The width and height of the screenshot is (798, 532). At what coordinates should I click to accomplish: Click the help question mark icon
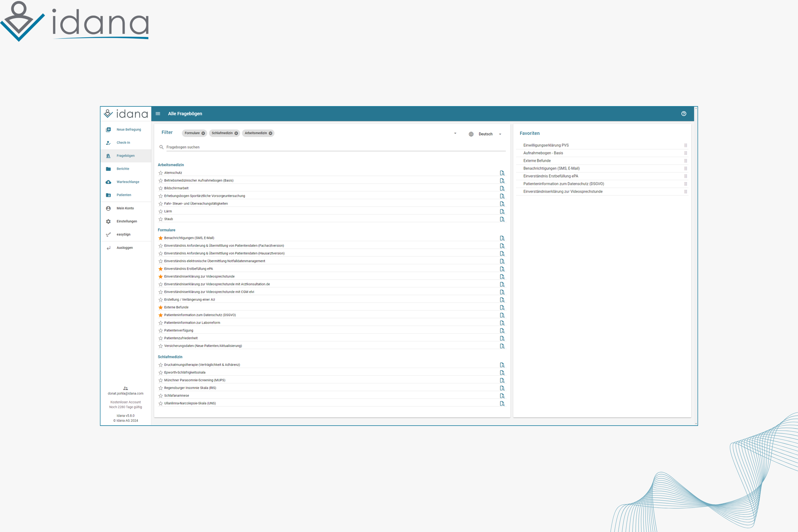[x=683, y=114]
